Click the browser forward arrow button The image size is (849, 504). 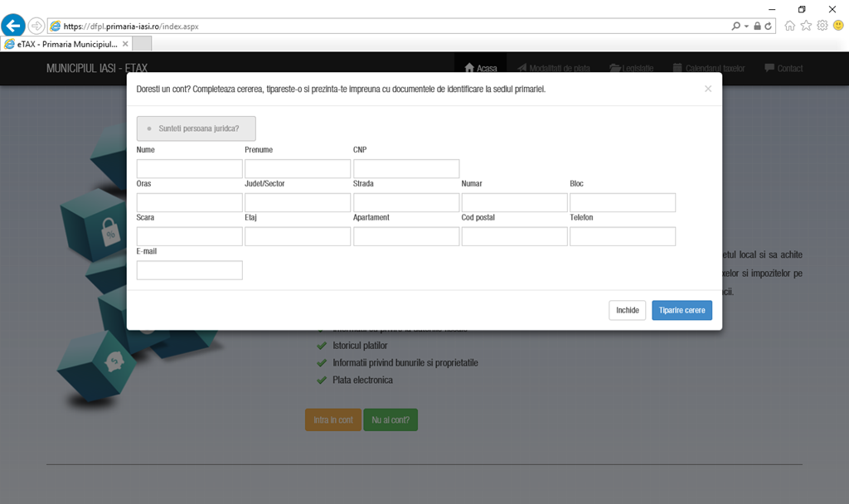36,26
